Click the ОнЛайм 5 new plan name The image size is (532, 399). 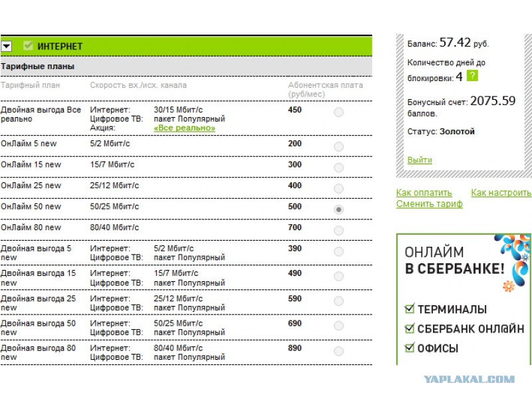coord(29,144)
